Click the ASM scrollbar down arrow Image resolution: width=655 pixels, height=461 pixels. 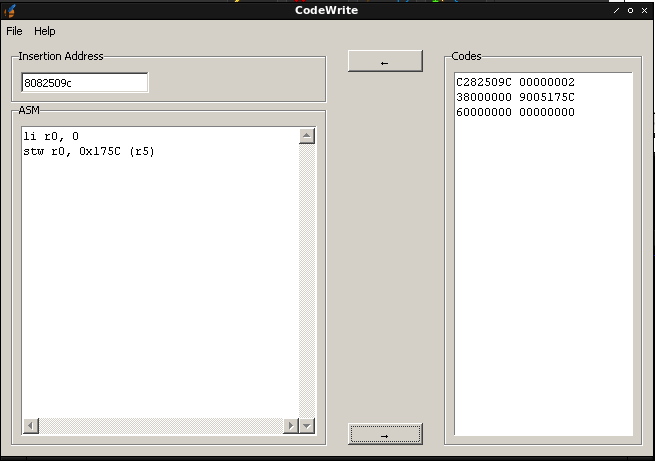point(307,426)
